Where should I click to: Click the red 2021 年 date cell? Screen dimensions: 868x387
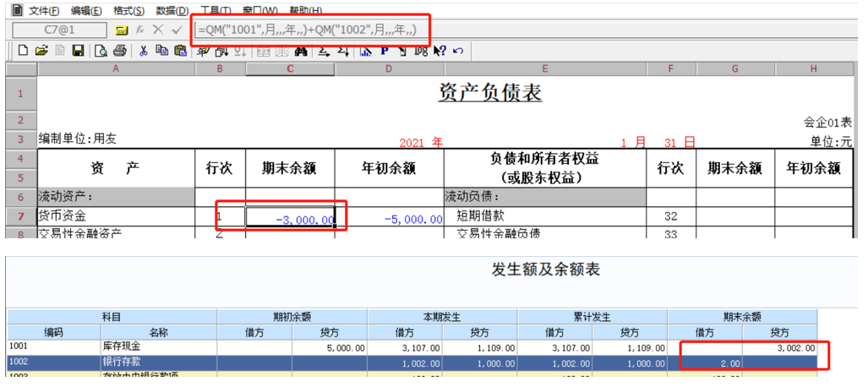coord(421,142)
